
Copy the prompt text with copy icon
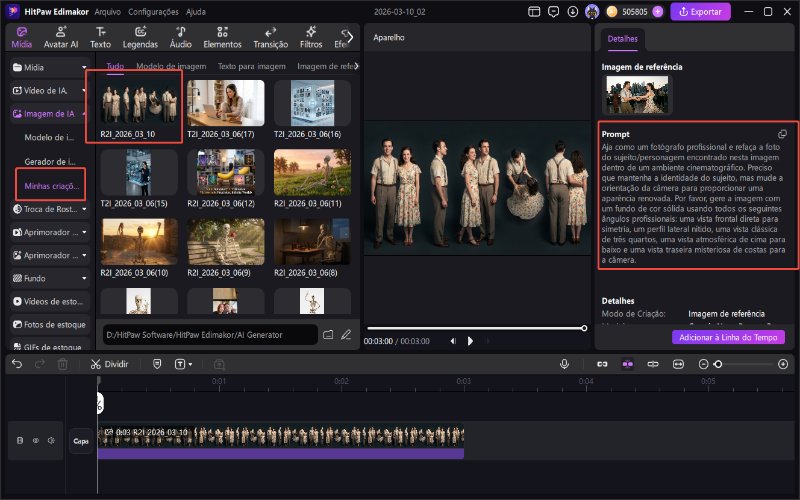click(782, 133)
